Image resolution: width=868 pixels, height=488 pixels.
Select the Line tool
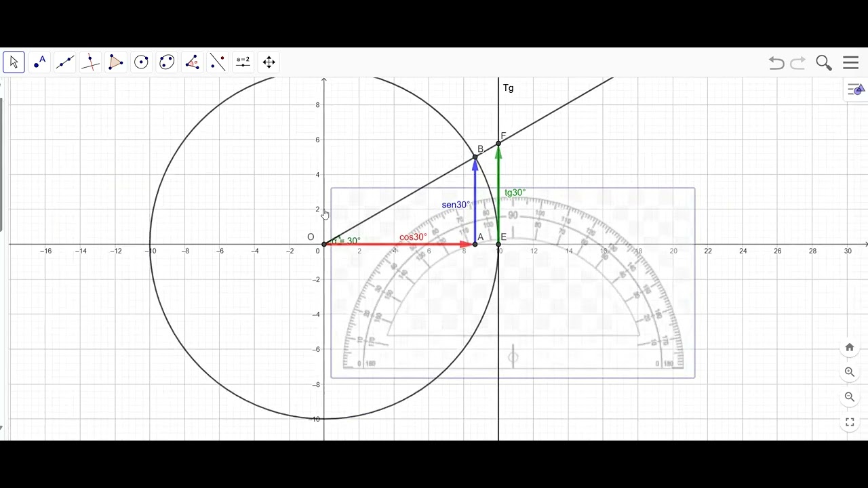pyautogui.click(x=65, y=62)
